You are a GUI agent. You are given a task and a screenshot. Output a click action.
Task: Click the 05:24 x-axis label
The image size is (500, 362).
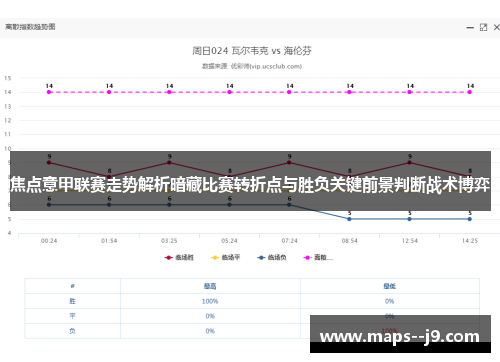(x=229, y=241)
